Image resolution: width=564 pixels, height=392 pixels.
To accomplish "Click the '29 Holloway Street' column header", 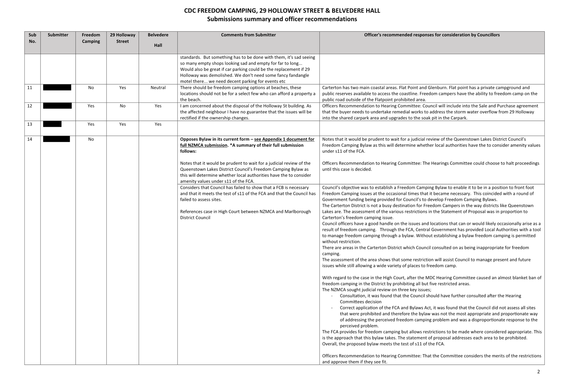I will 122,38.
